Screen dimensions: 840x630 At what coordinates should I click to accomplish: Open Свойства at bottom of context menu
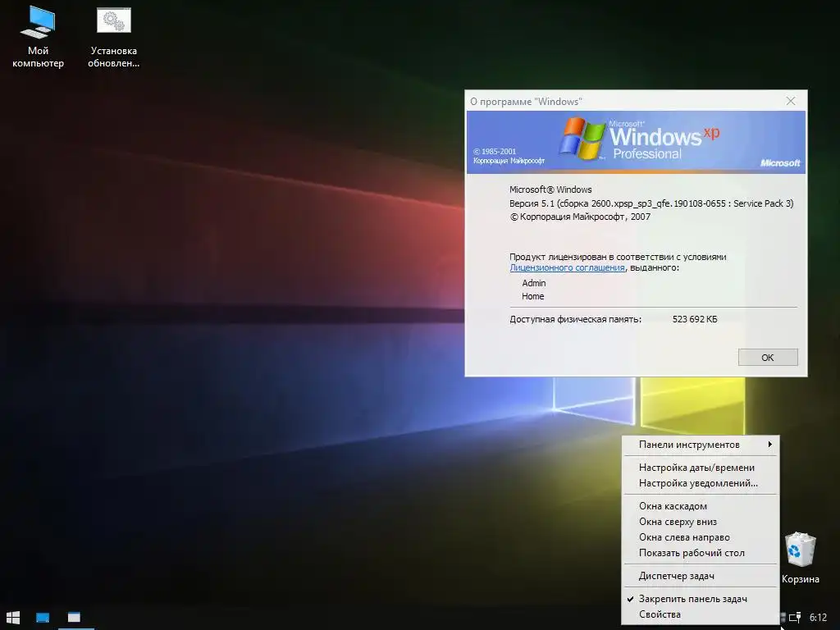point(700,614)
